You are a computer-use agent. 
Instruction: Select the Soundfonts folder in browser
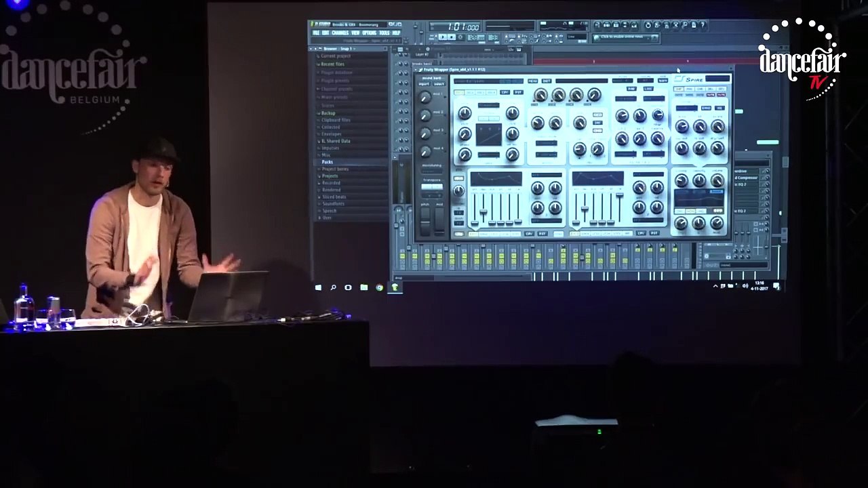click(x=333, y=203)
